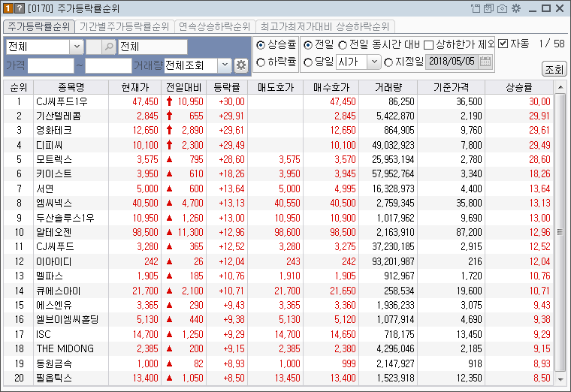Click the scrollbar down arrow
Viewport: 571px width, 392px height.
point(560,379)
